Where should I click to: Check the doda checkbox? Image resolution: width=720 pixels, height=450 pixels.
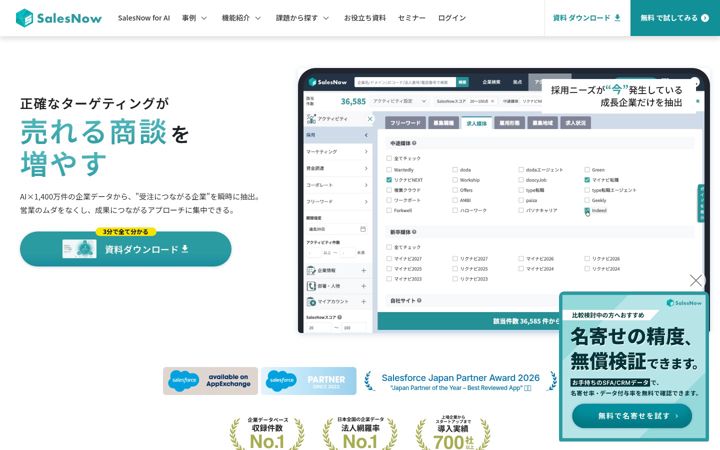455,170
